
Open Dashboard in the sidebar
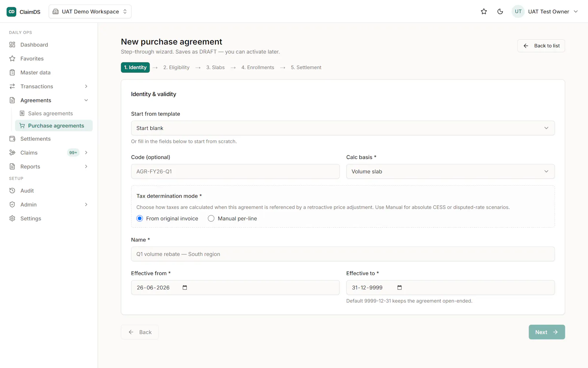pyautogui.click(x=49, y=45)
